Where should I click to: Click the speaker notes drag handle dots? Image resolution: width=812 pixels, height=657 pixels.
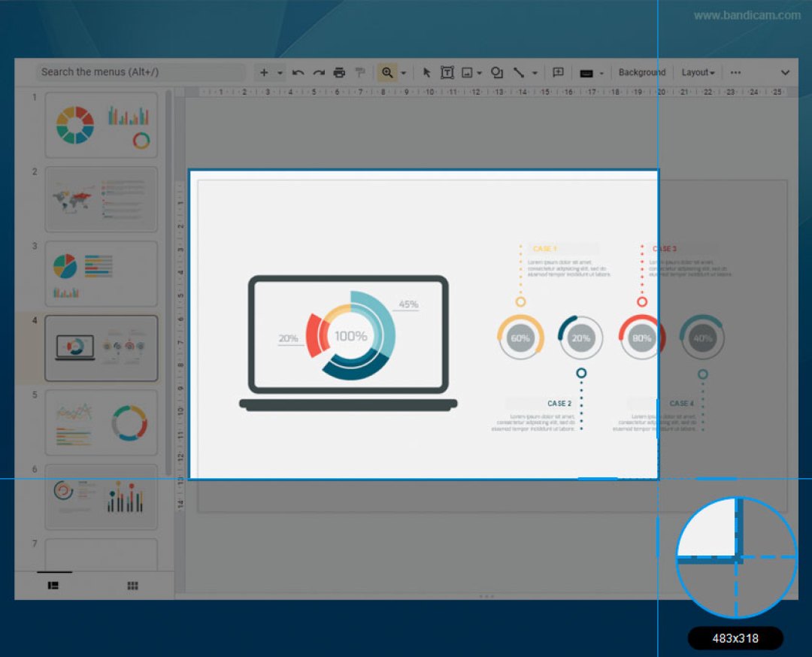486,596
